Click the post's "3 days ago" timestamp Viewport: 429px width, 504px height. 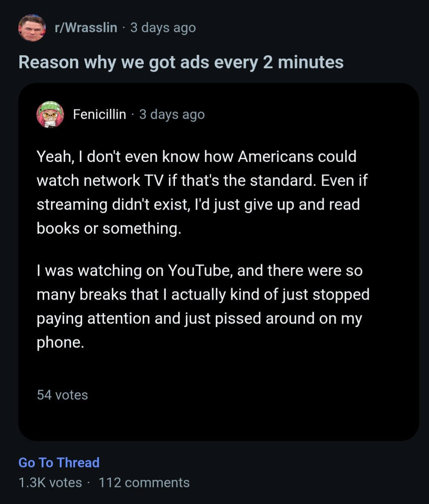pyautogui.click(x=163, y=28)
